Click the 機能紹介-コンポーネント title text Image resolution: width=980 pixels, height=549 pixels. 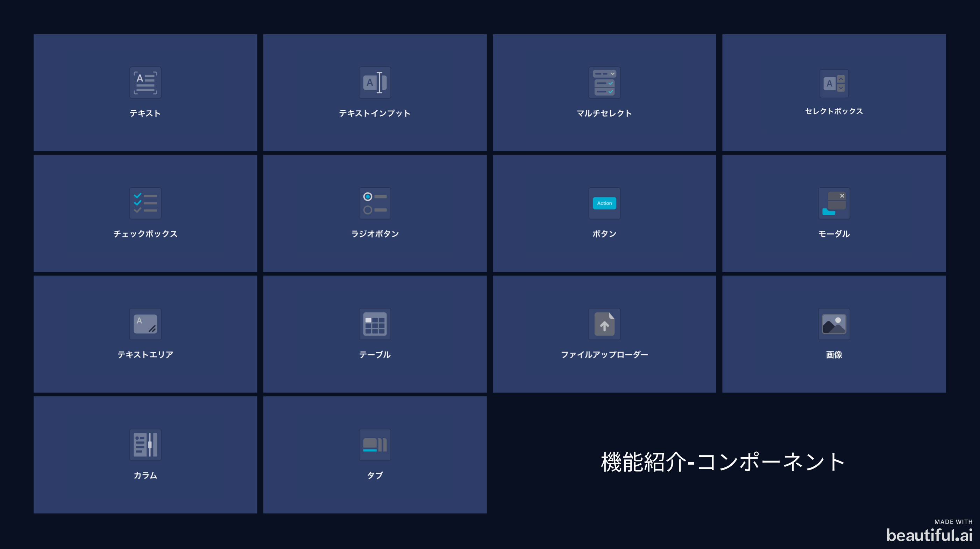click(x=723, y=462)
